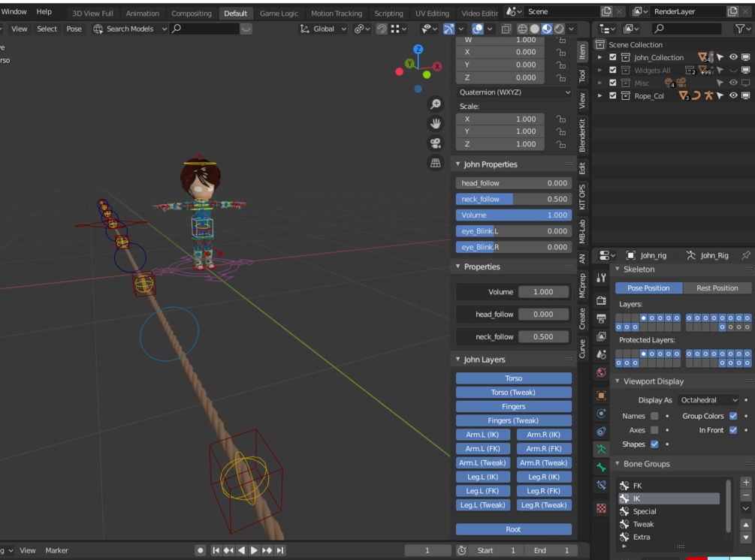Select the Rest Position button
This screenshot has height=560, width=755.
717,288
